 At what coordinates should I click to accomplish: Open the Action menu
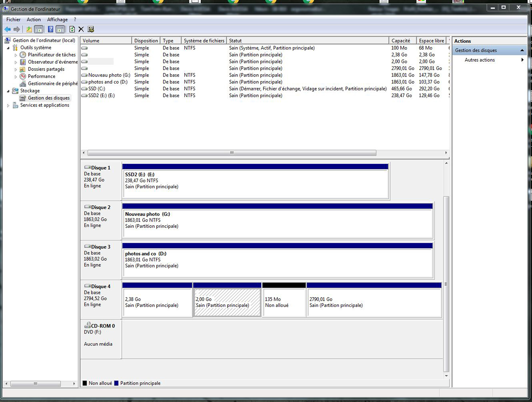point(34,19)
